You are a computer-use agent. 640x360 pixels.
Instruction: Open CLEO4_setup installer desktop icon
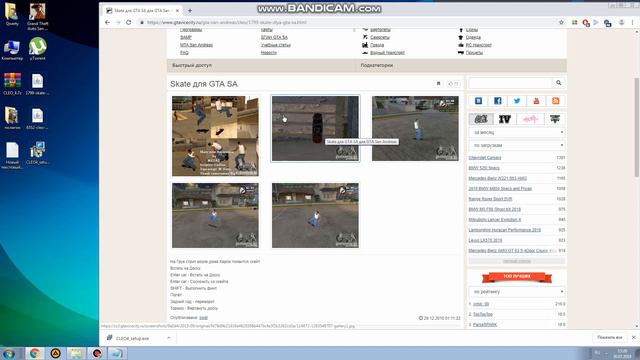tap(37, 153)
